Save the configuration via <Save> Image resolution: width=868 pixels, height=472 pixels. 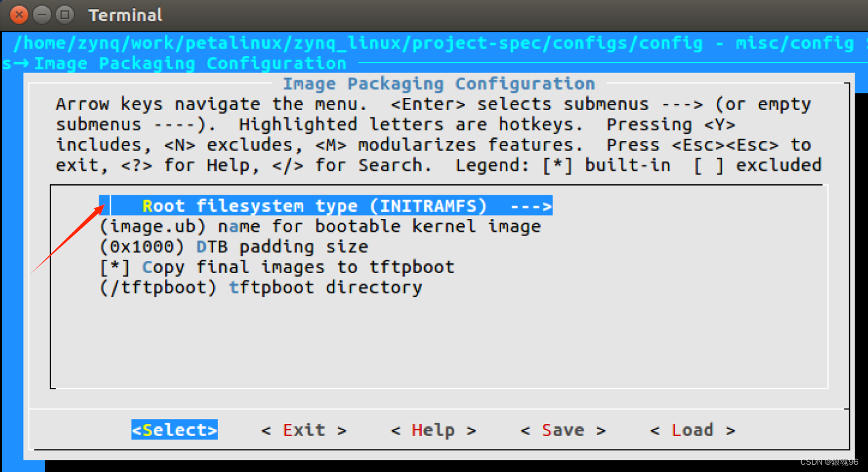pyautogui.click(x=562, y=430)
